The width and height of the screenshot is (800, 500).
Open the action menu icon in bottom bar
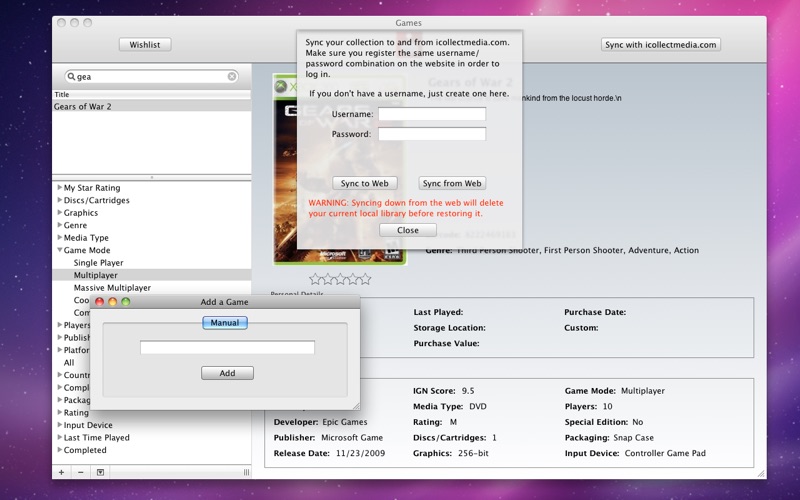[101, 472]
